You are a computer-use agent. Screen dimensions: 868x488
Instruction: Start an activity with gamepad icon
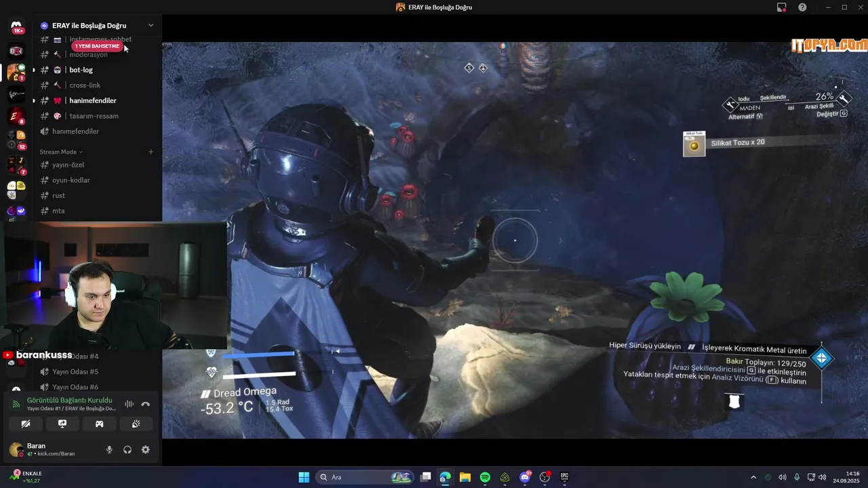[99, 424]
